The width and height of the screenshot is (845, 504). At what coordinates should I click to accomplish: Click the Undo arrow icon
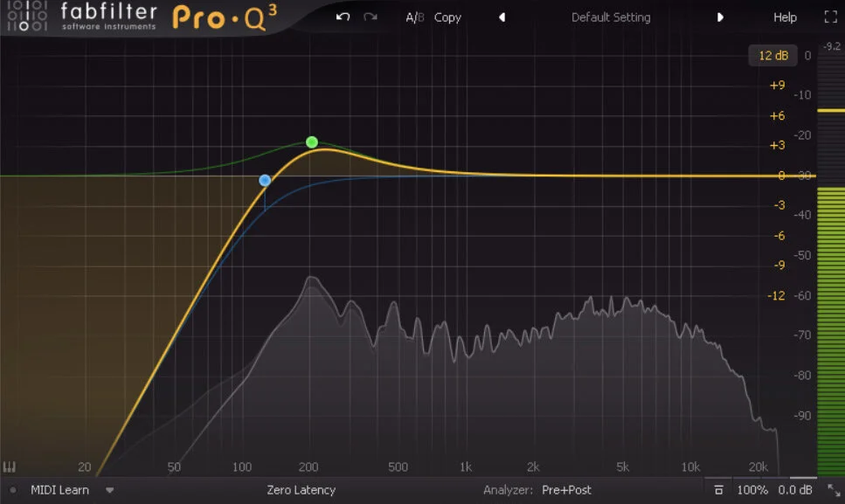(x=343, y=17)
